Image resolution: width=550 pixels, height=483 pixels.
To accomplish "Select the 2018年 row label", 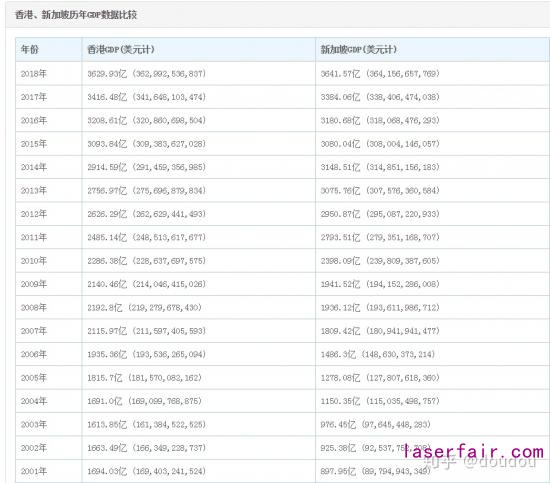I will (34, 74).
